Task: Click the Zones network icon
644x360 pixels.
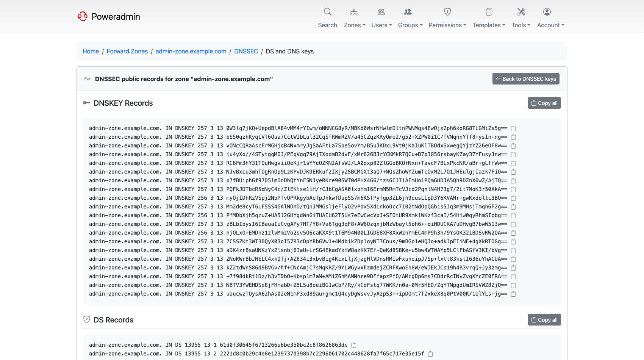Action: 353,12
